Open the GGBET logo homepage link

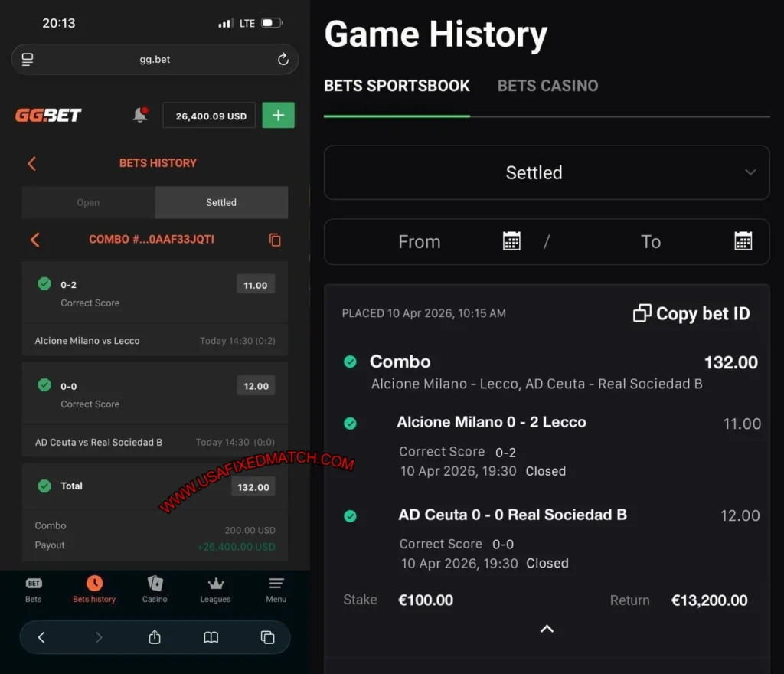coord(48,115)
